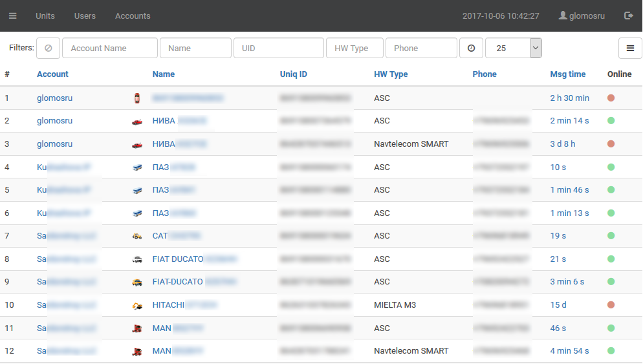
Task: Click the user icon beside glomosru
Action: click(x=563, y=16)
